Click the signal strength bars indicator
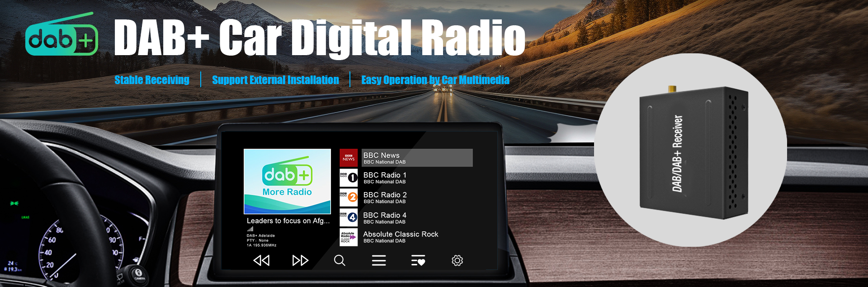The image size is (868, 287). 250,229
